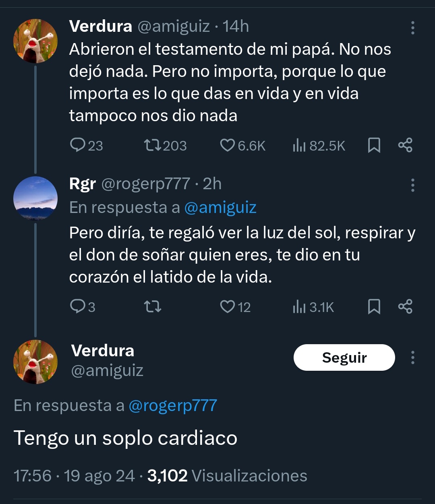The width and height of the screenshot is (435, 504).
Task: Open the @amiguiz mention link in Rgr's reply
Action: (220, 208)
